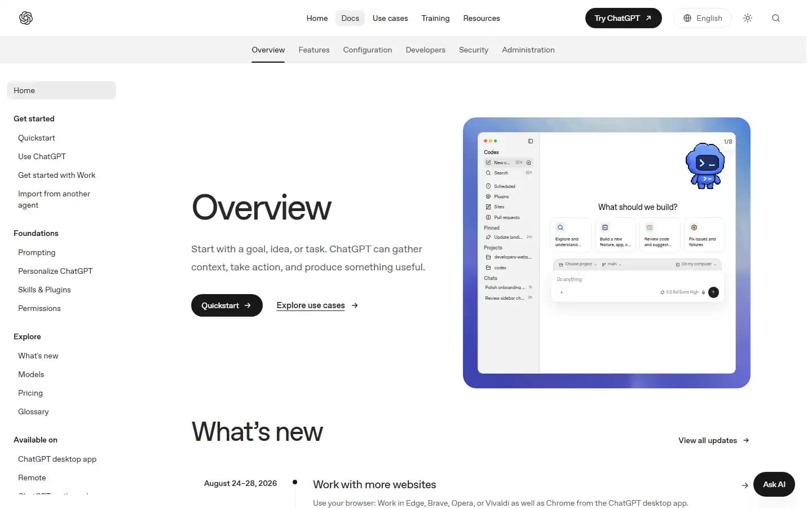Toggle the light/dark theme sun icon
Screen dimensions: 812x508
click(x=748, y=18)
